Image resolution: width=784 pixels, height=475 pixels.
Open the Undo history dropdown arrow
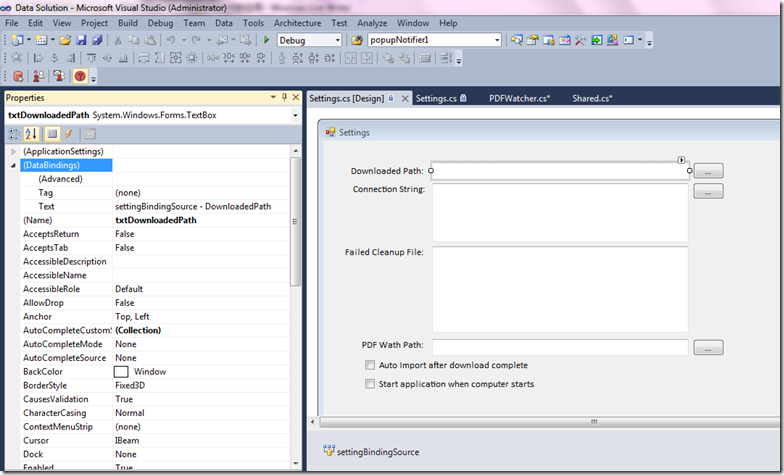(x=184, y=40)
